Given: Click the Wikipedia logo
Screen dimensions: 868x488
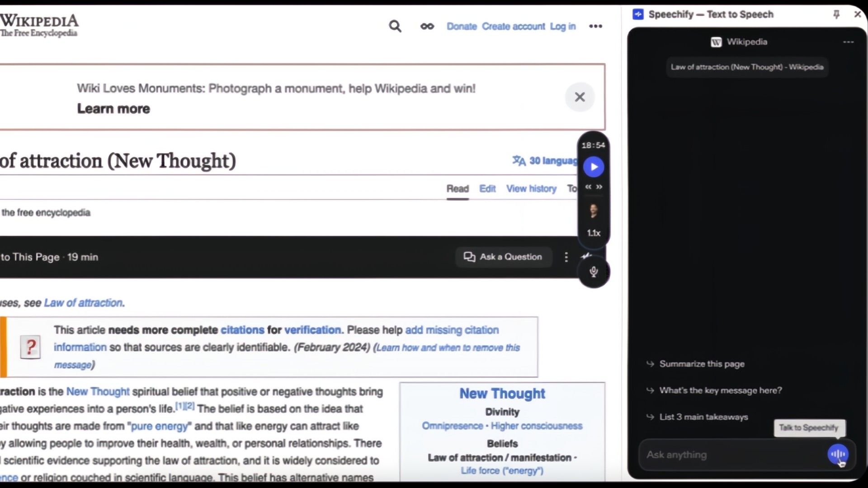Looking at the screenshot, I should 39,25.
